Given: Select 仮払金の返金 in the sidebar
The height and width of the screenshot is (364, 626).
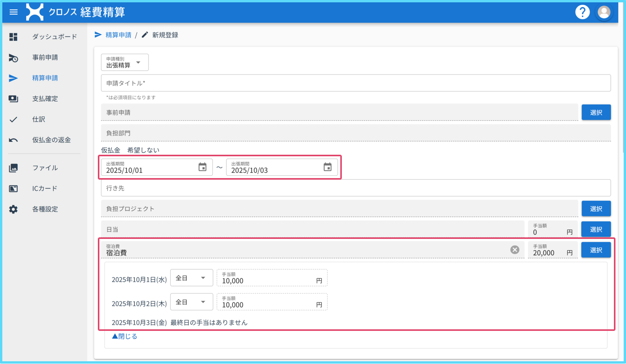Looking at the screenshot, I should point(51,140).
